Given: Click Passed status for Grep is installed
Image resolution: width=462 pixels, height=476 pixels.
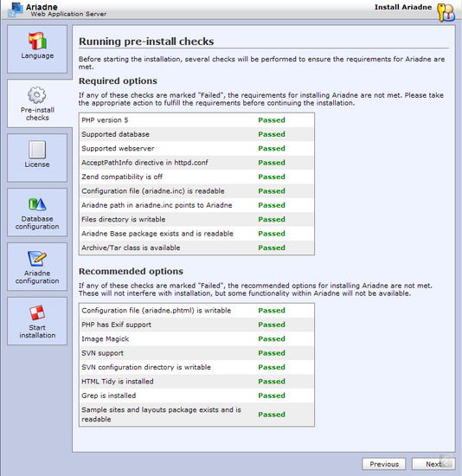Looking at the screenshot, I should coord(272,396).
